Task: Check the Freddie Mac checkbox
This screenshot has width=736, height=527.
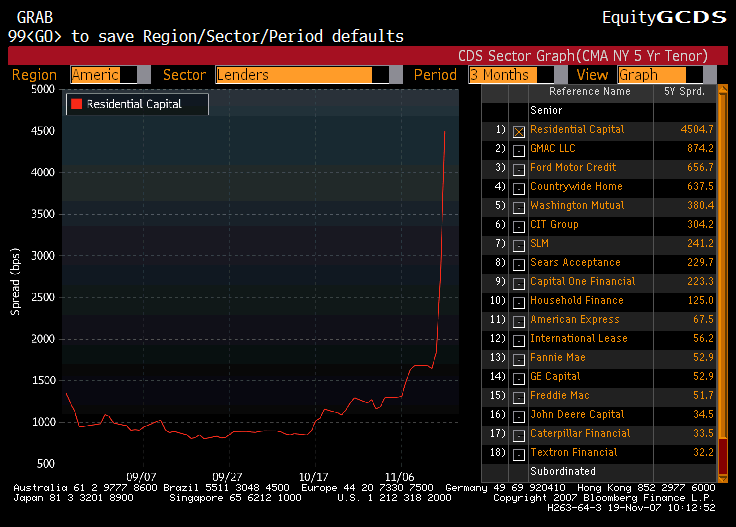Action: 519,398
